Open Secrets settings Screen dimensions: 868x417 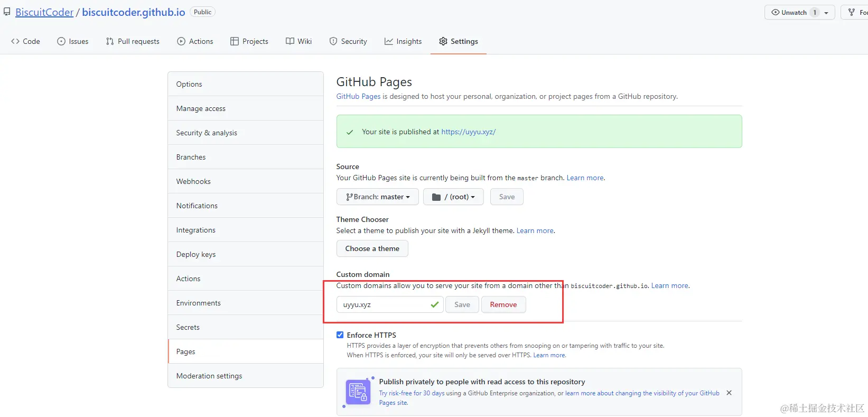click(x=246, y=327)
